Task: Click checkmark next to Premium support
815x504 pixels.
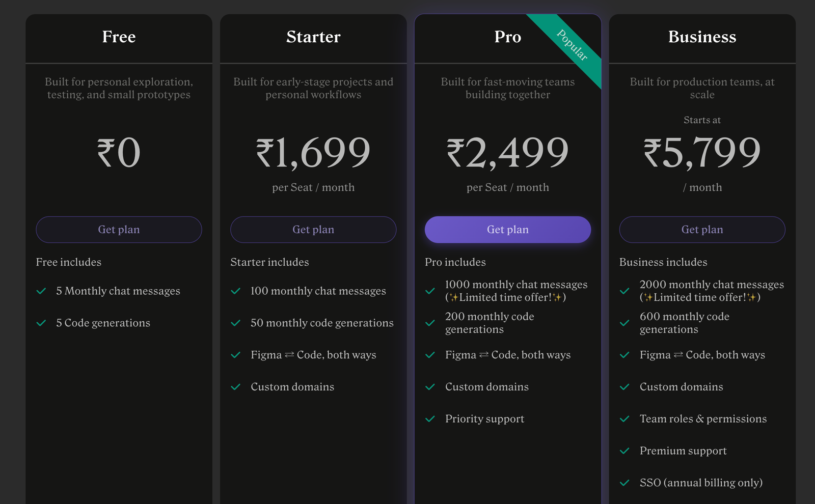Action: [625, 451]
